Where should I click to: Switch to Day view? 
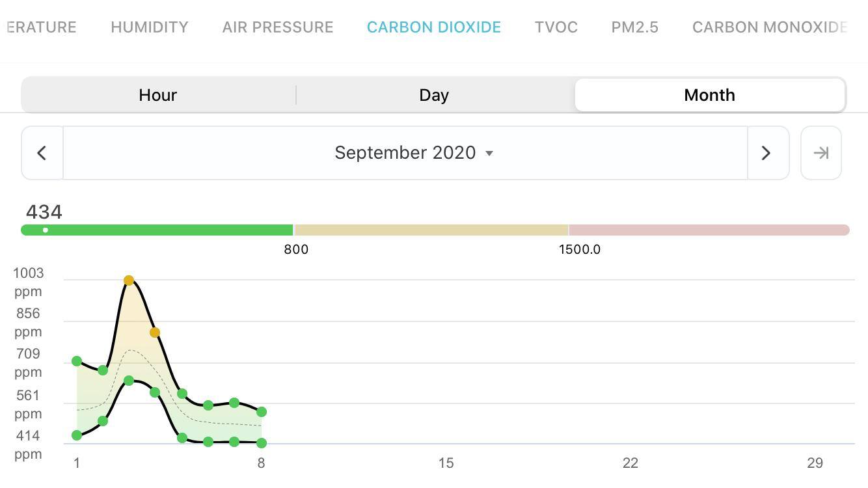click(434, 95)
